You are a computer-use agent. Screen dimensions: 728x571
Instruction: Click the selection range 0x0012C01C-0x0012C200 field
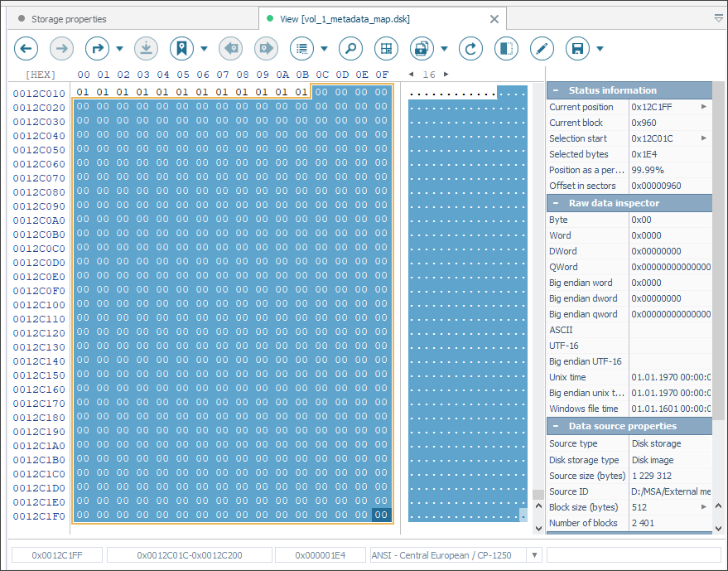(x=190, y=555)
